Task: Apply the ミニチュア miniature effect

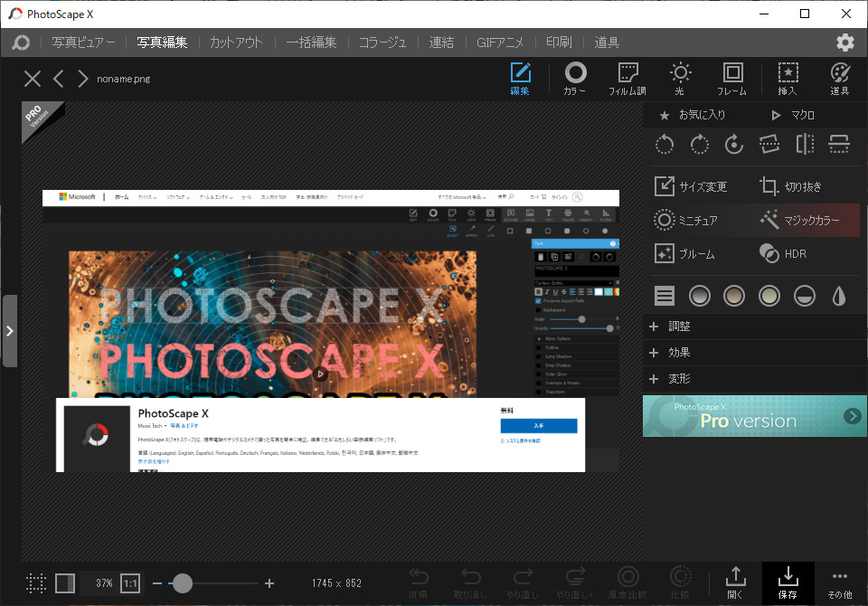Action: [x=685, y=221]
